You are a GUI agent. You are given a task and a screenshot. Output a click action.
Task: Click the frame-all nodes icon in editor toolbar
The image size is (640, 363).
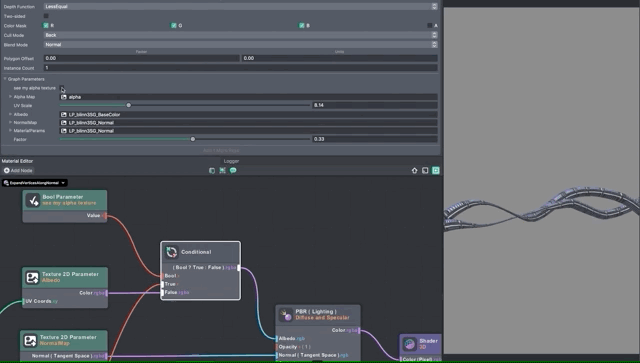coord(222,170)
